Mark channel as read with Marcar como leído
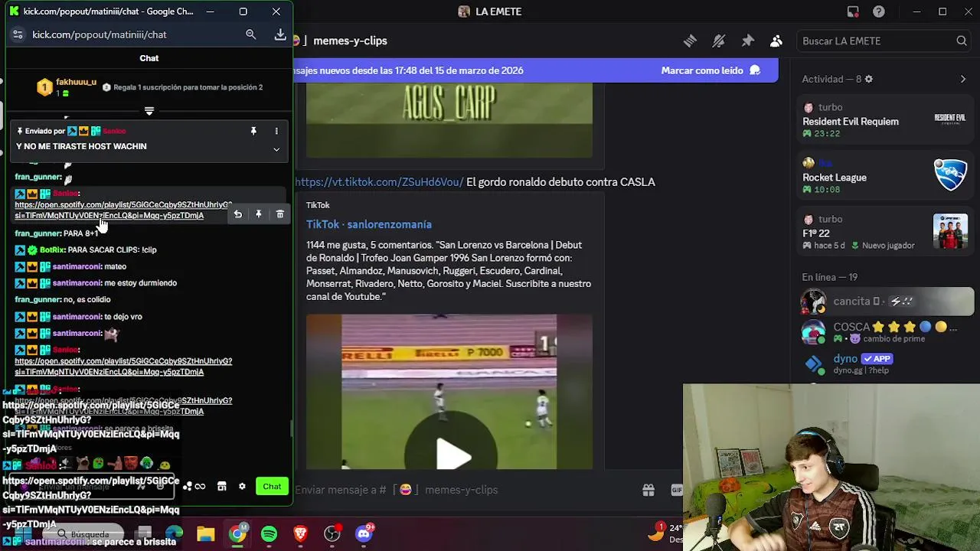980x551 pixels. (x=710, y=70)
